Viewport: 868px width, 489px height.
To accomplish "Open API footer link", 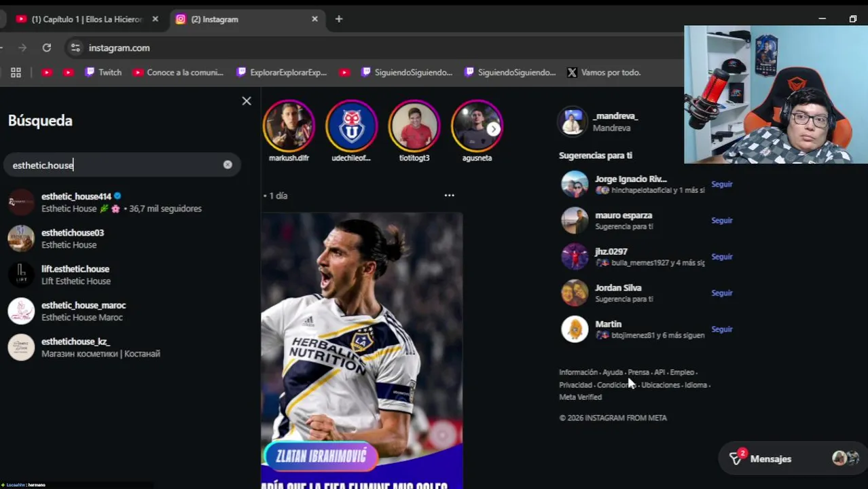I will (659, 372).
